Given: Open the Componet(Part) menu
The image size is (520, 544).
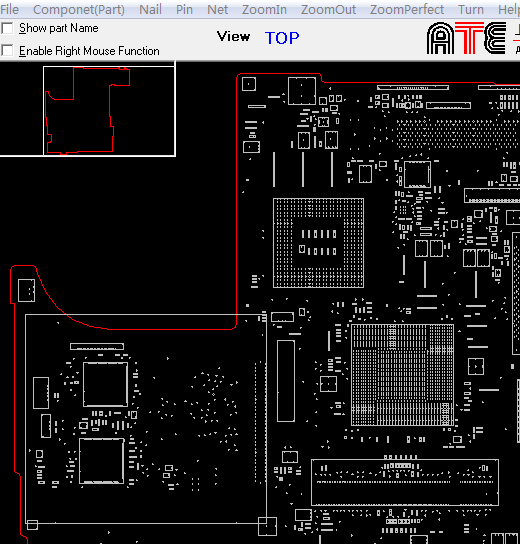Looking at the screenshot, I should (x=79, y=9).
